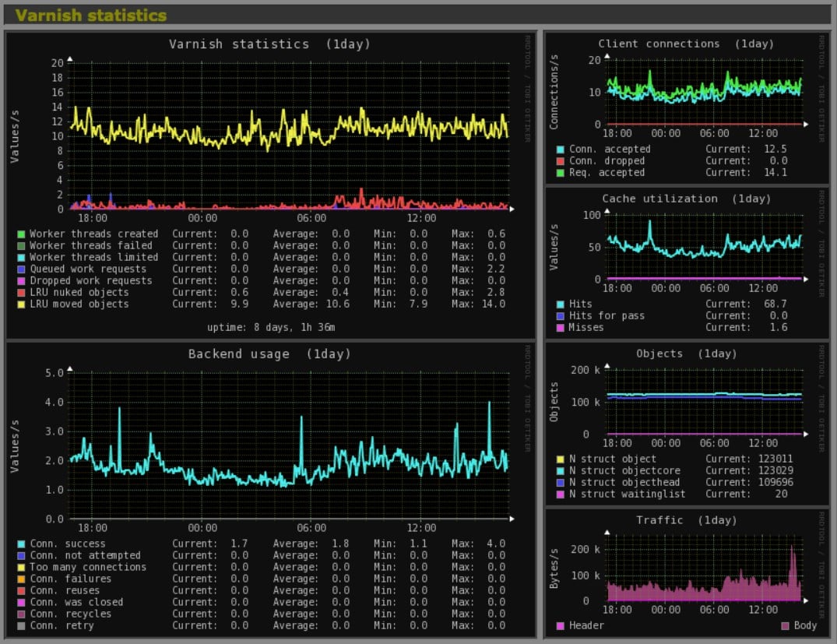Click the Worker threads created Max 0.6 value
837x644 pixels.
pos(496,234)
